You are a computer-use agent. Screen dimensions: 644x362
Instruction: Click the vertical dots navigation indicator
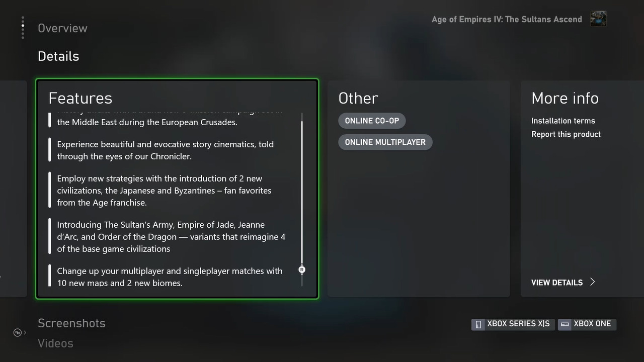23,28
